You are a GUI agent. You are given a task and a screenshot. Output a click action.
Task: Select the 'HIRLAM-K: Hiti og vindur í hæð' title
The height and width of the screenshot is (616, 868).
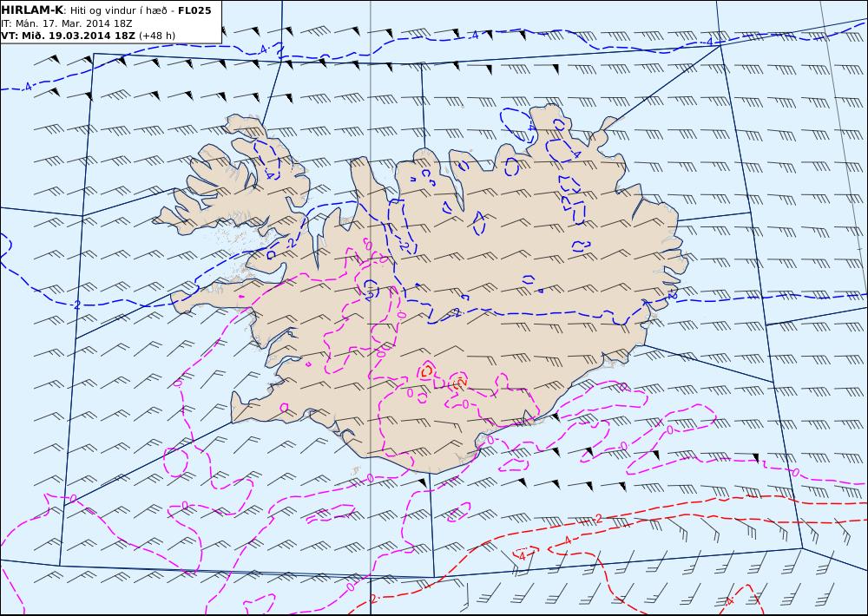click(x=86, y=10)
